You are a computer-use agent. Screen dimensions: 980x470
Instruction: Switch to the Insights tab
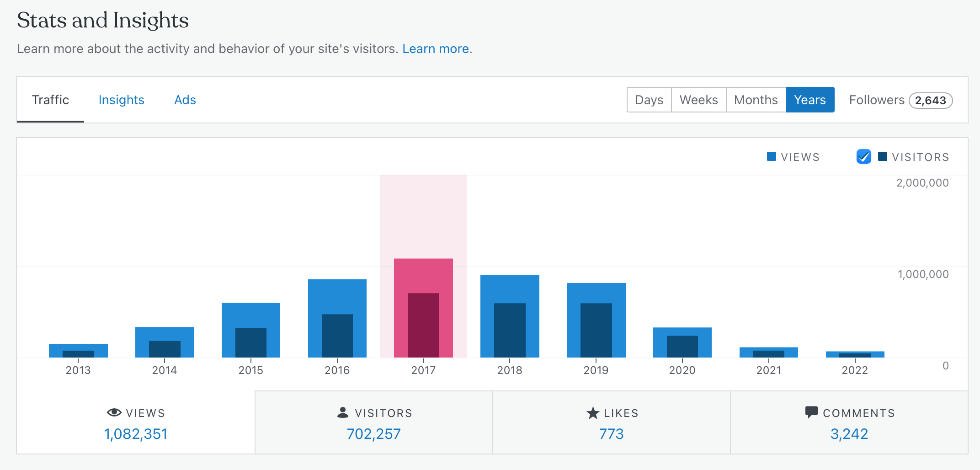click(121, 100)
